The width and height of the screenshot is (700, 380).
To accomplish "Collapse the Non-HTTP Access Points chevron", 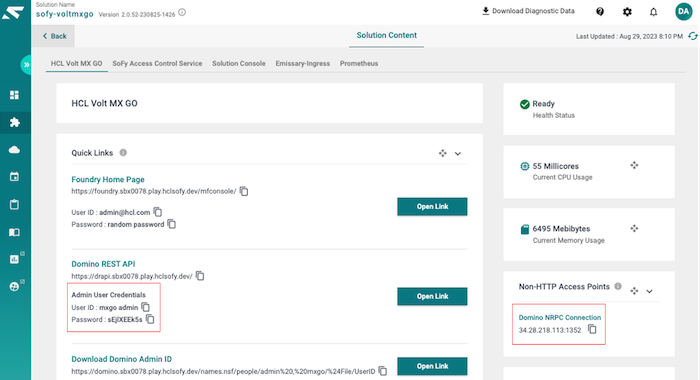I will pyautogui.click(x=649, y=291).
